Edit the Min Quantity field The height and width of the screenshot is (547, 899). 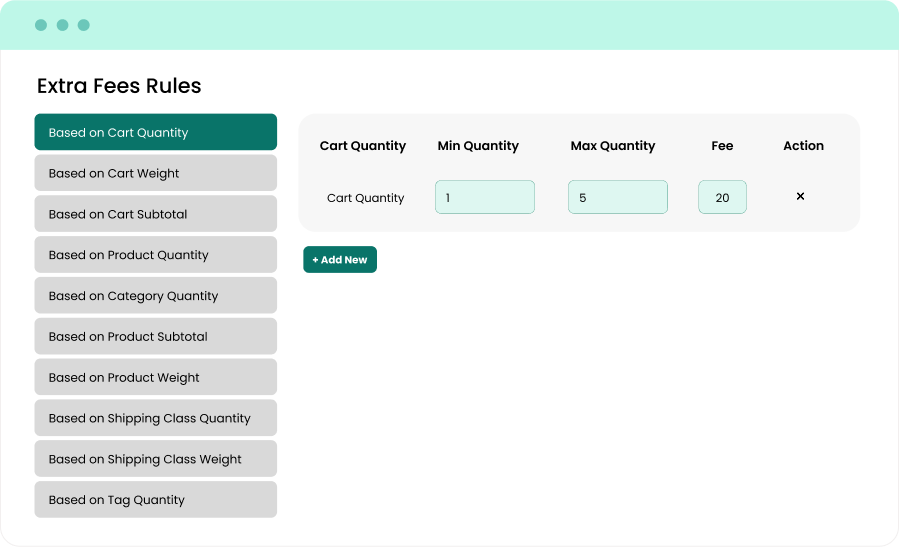[x=485, y=197]
